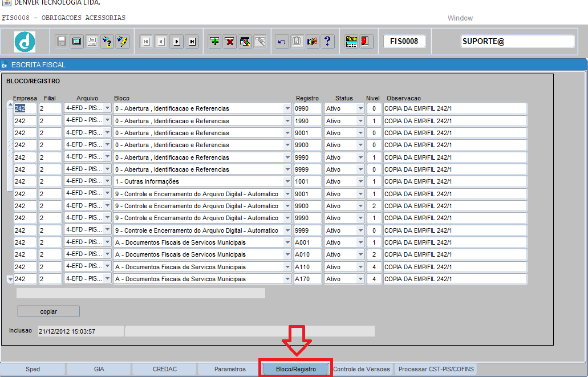The height and width of the screenshot is (377, 588).
Task: Open the Window menu
Action: click(460, 18)
